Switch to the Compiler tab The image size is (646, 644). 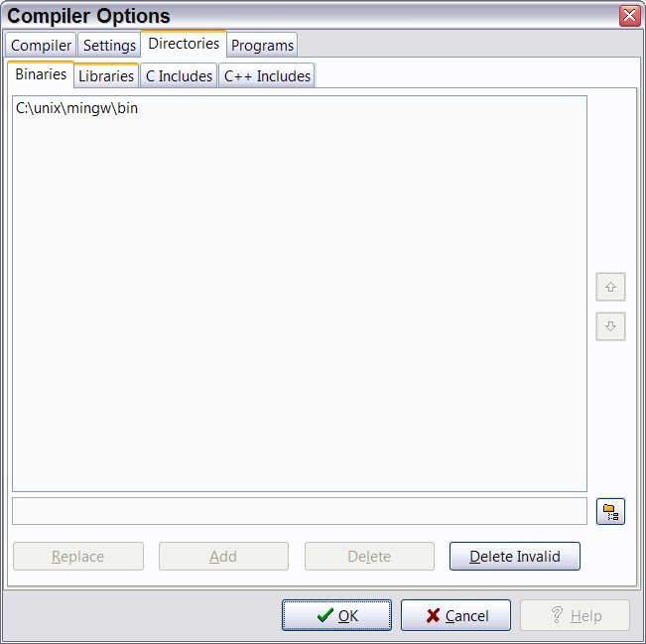click(x=41, y=45)
